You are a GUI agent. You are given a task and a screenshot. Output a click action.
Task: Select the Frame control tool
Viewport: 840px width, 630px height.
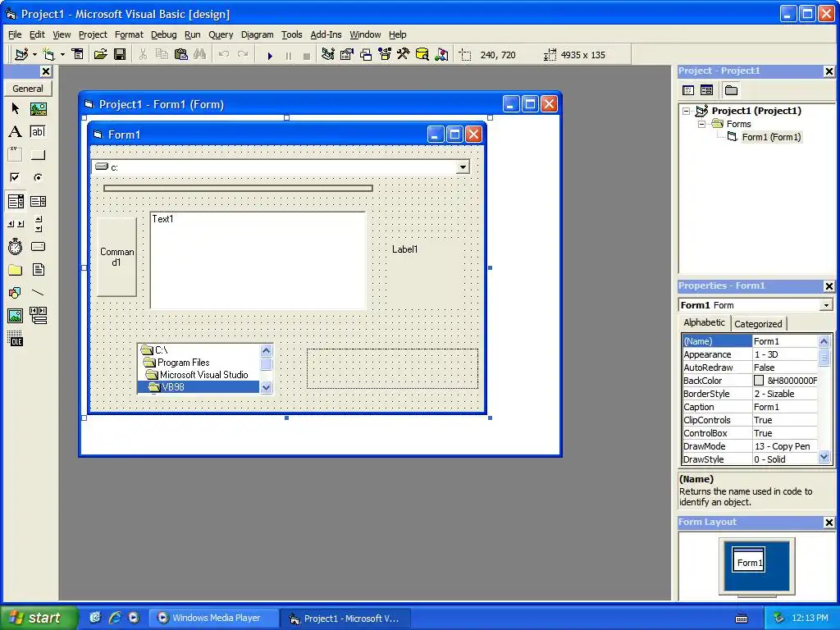tap(15, 155)
